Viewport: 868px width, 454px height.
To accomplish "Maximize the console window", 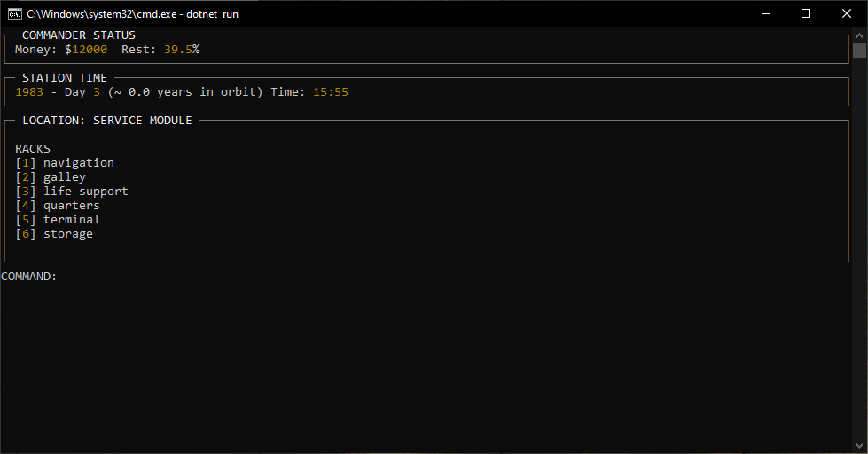I will [x=806, y=14].
